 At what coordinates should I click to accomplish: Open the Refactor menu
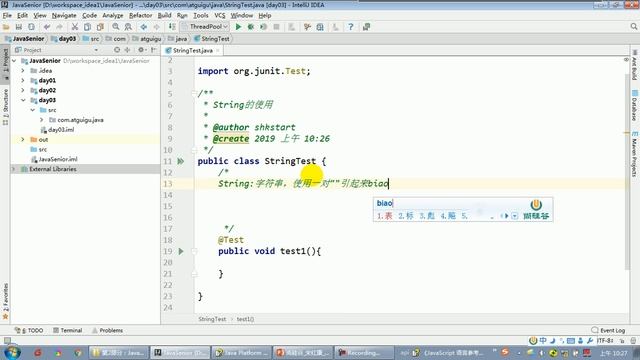click(140, 16)
